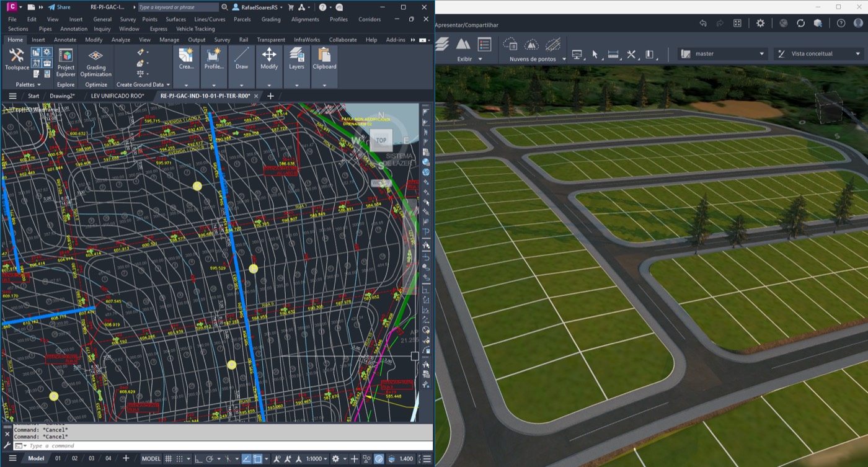
Task: Add new drawing tab with plus button
Action: pos(270,96)
